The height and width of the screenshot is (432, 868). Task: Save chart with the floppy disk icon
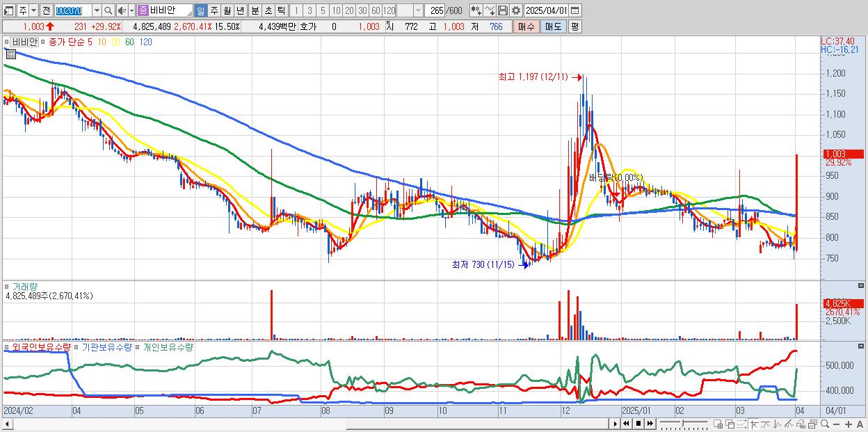pyautogui.click(x=502, y=10)
